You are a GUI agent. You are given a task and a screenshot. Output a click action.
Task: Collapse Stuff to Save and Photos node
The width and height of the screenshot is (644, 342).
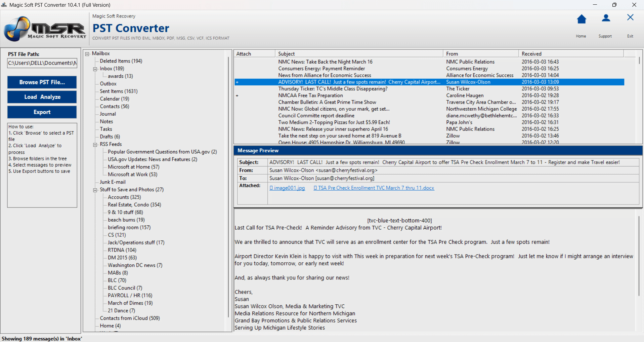(95, 190)
